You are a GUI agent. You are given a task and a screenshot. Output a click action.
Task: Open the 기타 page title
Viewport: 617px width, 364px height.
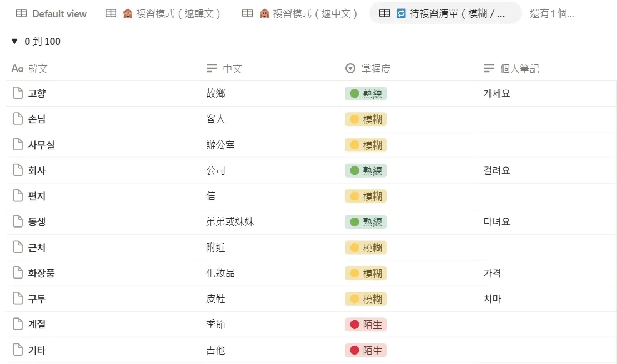coord(37,350)
